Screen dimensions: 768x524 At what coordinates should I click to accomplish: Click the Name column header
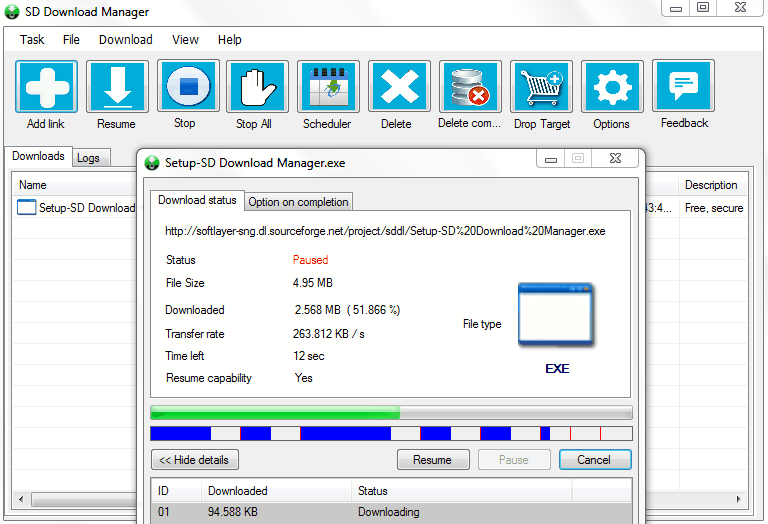click(74, 185)
